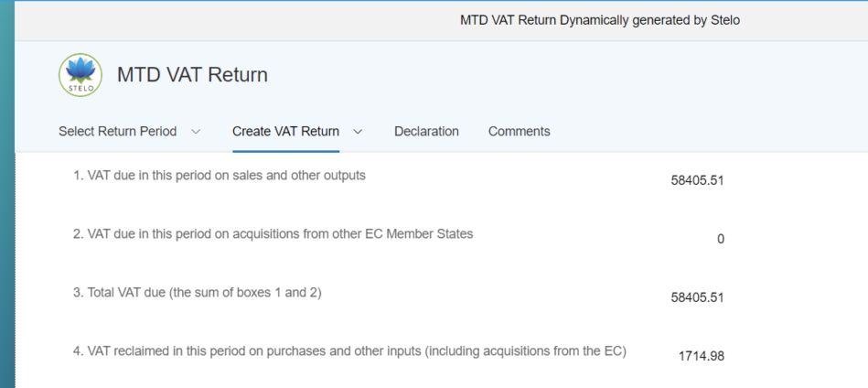Click box 3 total VAT due amount
868x388 pixels.
tap(698, 297)
